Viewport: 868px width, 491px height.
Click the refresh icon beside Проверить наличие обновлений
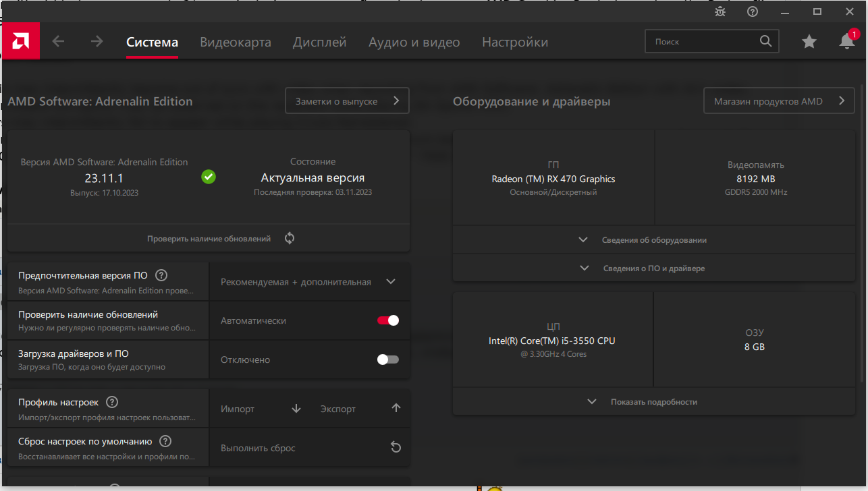point(290,238)
